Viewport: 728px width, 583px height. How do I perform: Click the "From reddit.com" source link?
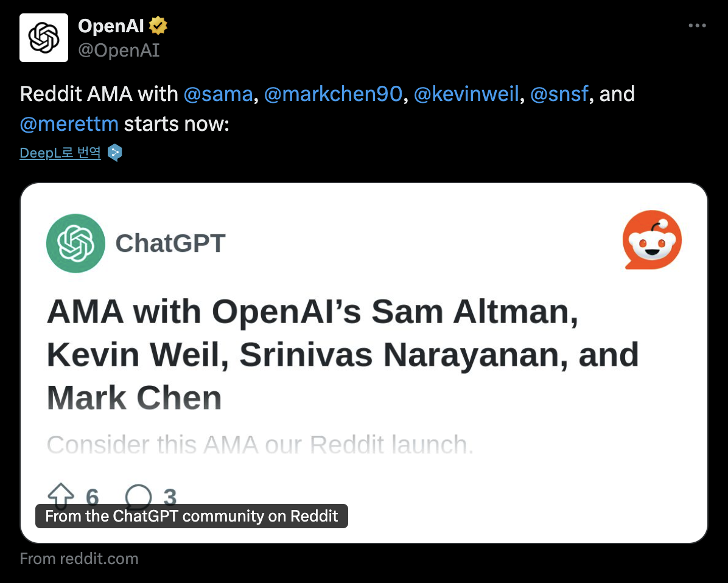coord(79,559)
